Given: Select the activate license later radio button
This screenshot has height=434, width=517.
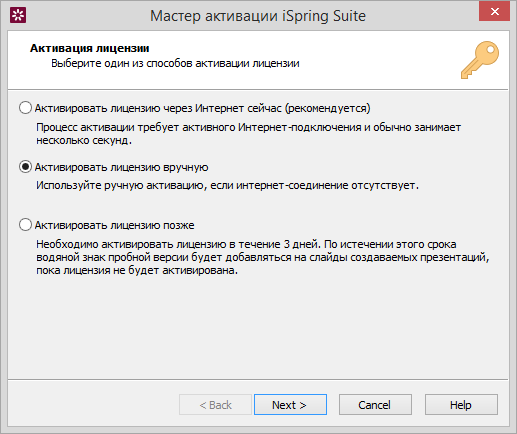Looking at the screenshot, I should tap(25, 225).
